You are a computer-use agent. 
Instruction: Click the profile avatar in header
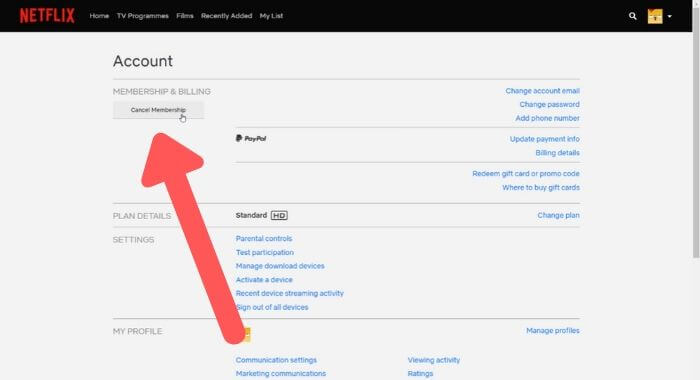pos(655,16)
